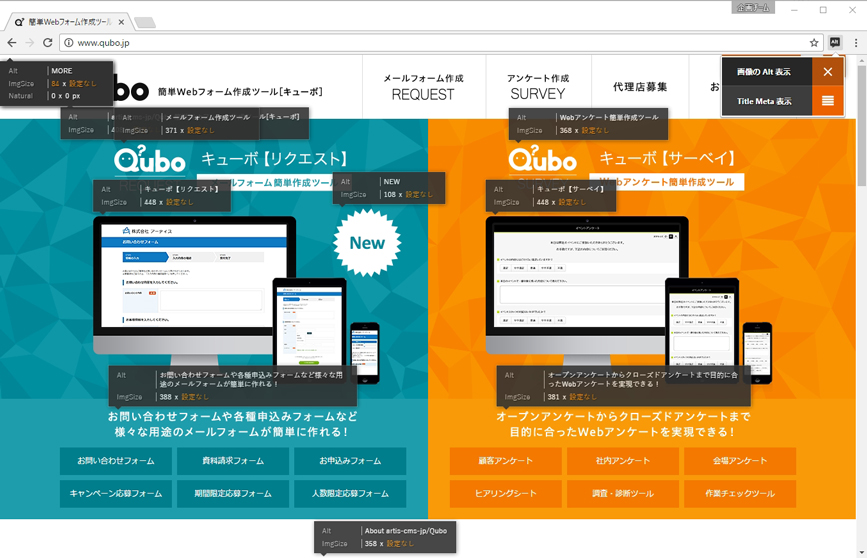867x558 pixels.
Task: Click 顧客アンケート button
Action: pyautogui.click(x=505, y=461)
